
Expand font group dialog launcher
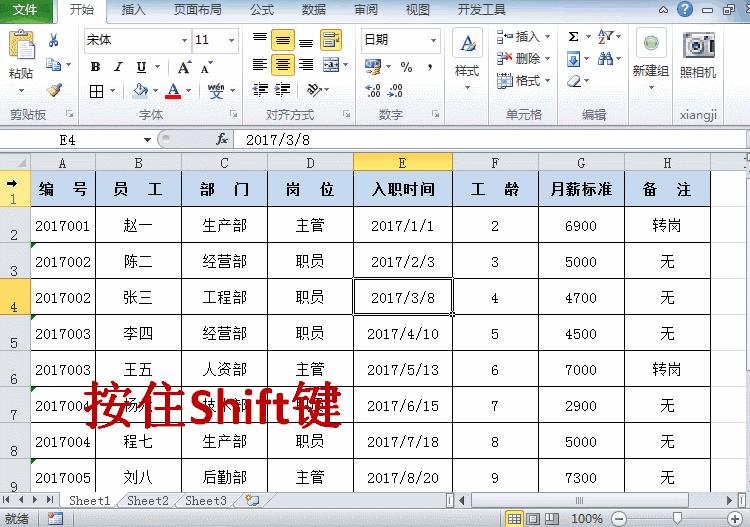click(x=233, y=114)
